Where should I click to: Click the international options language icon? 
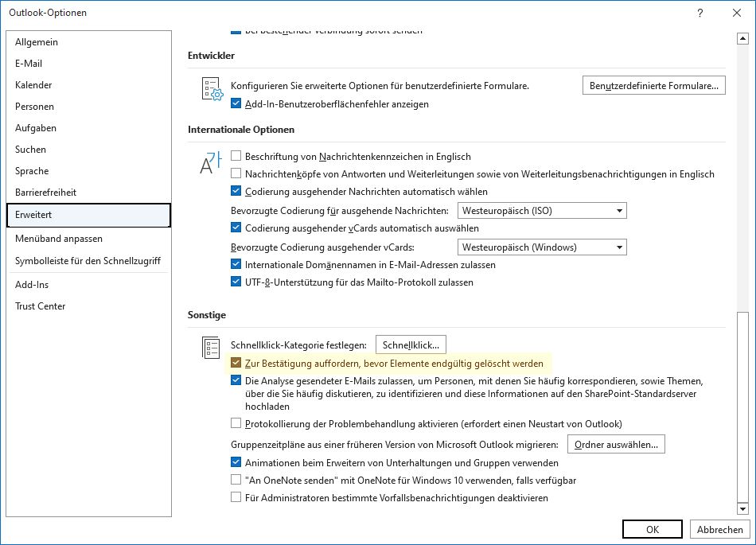coord(211,162)
